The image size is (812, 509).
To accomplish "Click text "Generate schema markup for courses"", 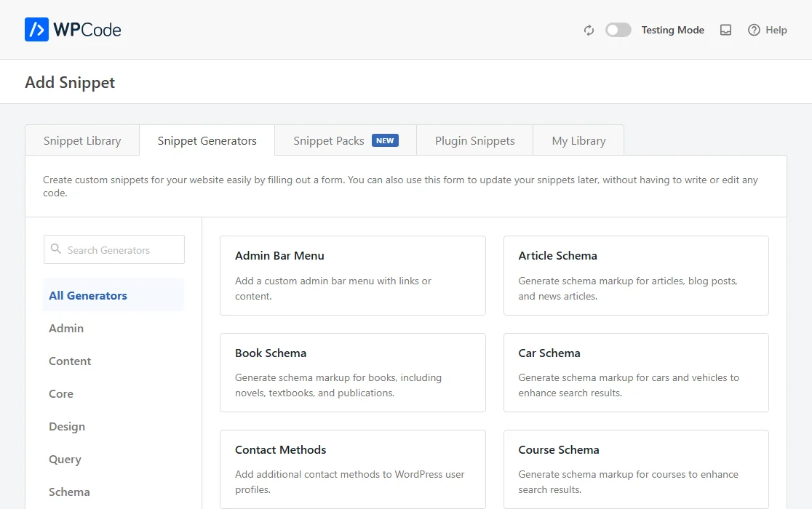I will (x=602, y=474).
